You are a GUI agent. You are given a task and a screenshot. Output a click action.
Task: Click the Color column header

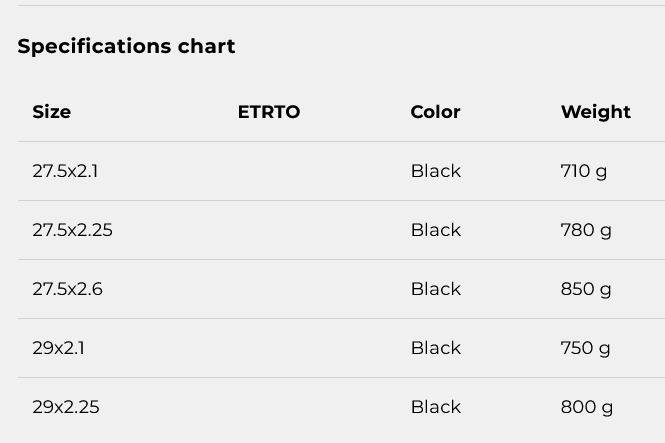435,112
